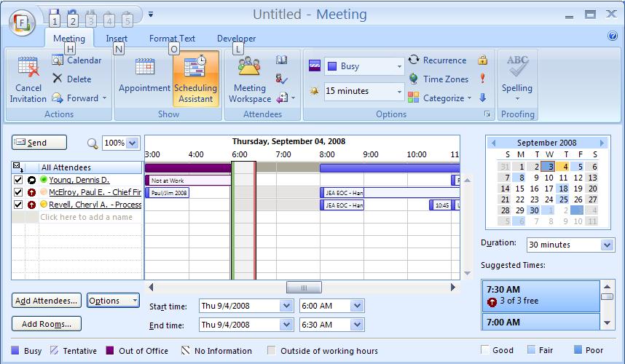
Task: Click Add Attendees button
Action: (x=46, y=300)
